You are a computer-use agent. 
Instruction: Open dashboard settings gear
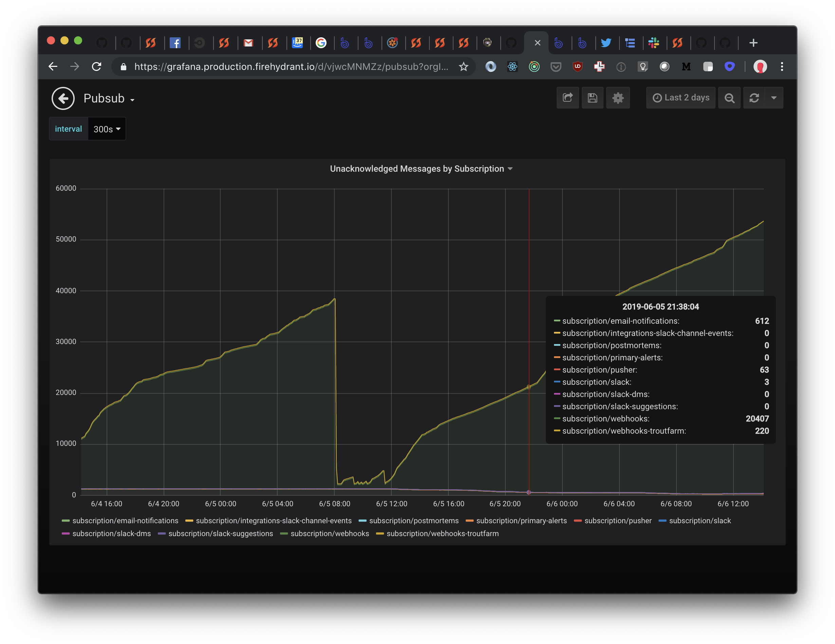[617, 98]
